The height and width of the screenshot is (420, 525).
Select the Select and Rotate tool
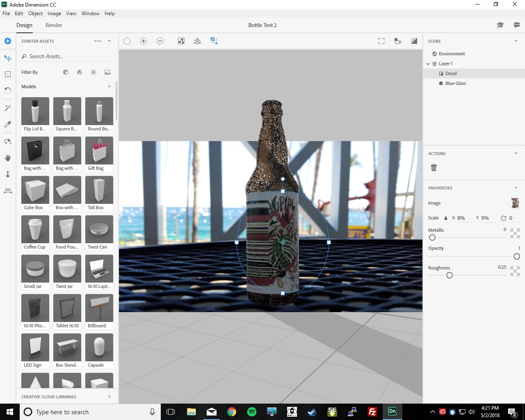coord(7,91)
